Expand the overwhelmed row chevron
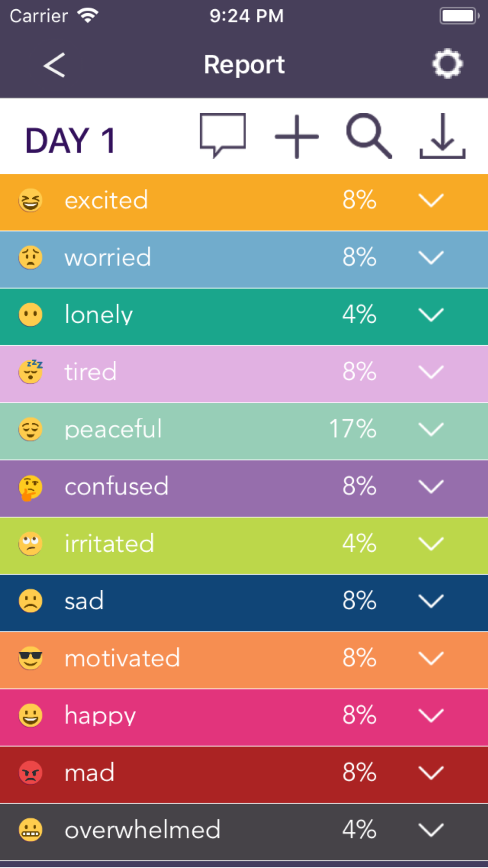This screenshot has height=868, width=488. point(431,830)
